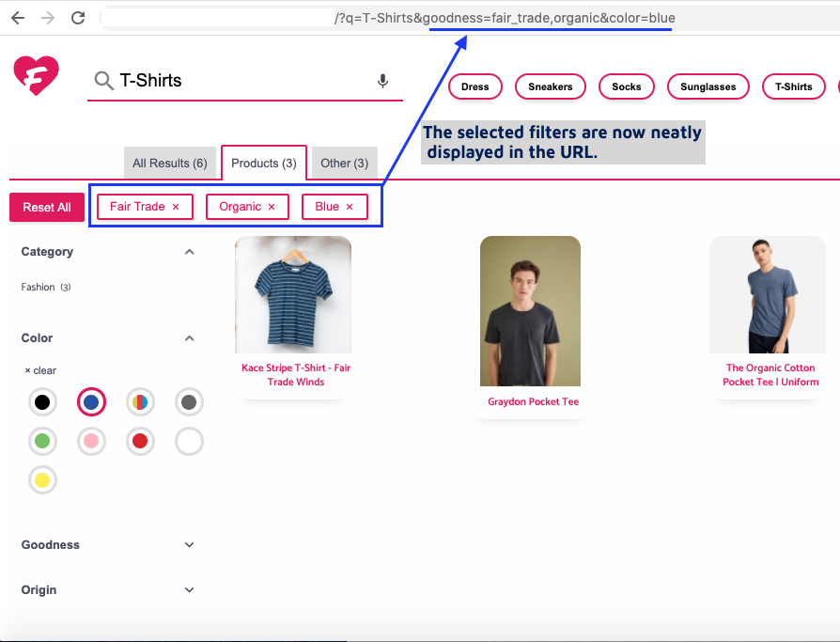Expand the Origin filter section
Image resolution: width=840 pixels, height=642 pixels.
[189, 589]
